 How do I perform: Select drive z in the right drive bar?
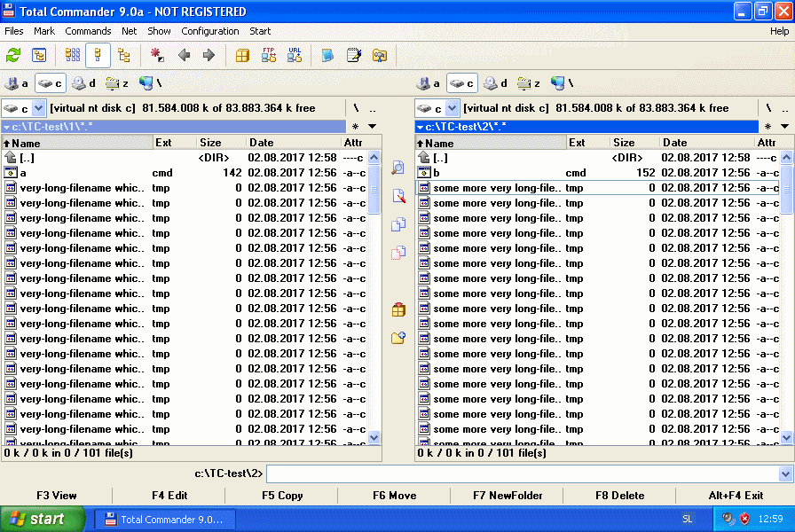point(530,83)
